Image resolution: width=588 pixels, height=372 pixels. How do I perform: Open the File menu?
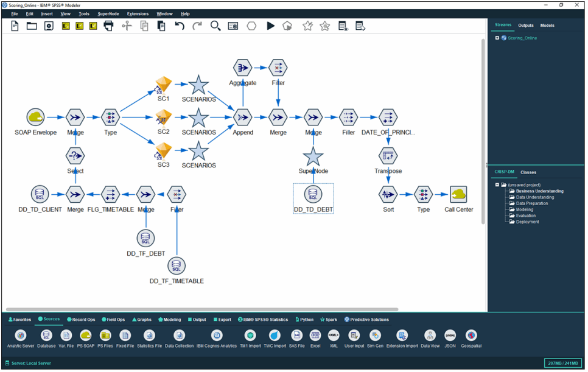point(15,14)
